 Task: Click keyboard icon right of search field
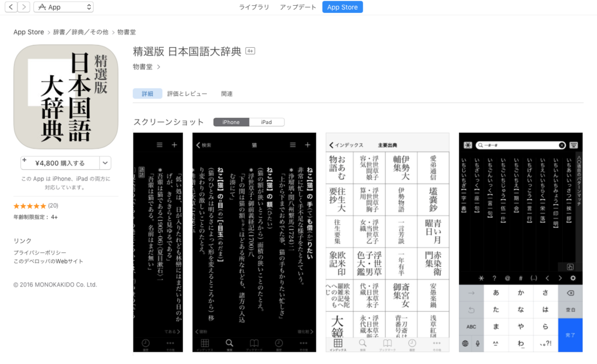pyautogui.click(x=574, y=145)
